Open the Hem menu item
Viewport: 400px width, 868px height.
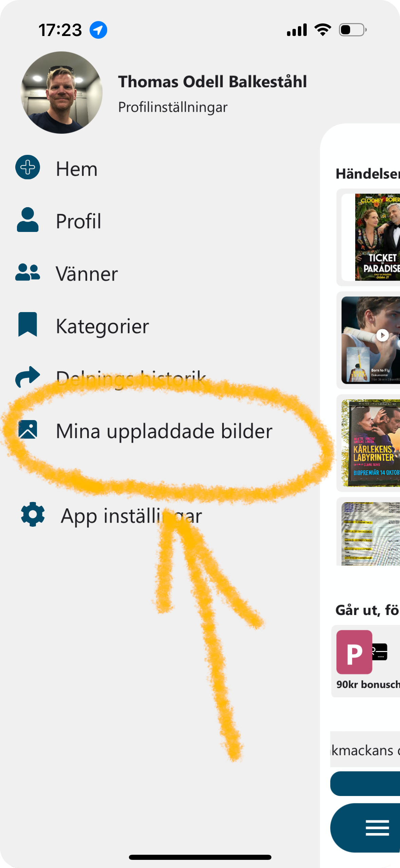pos(77,169)
